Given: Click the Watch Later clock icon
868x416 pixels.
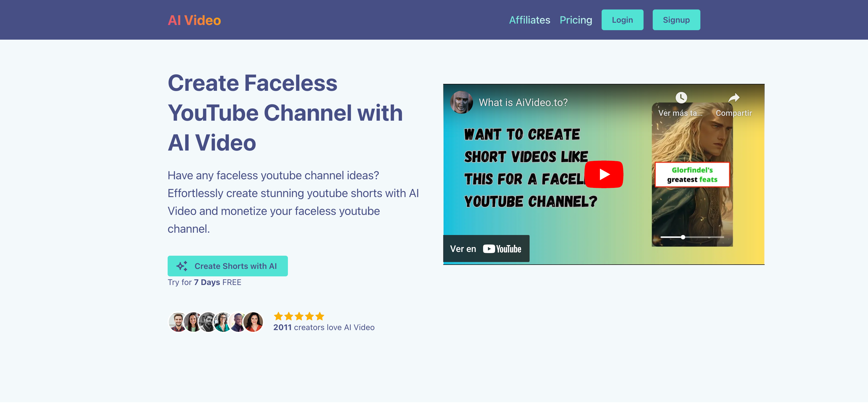Looking at the screenshot, I should pos(681,97).
